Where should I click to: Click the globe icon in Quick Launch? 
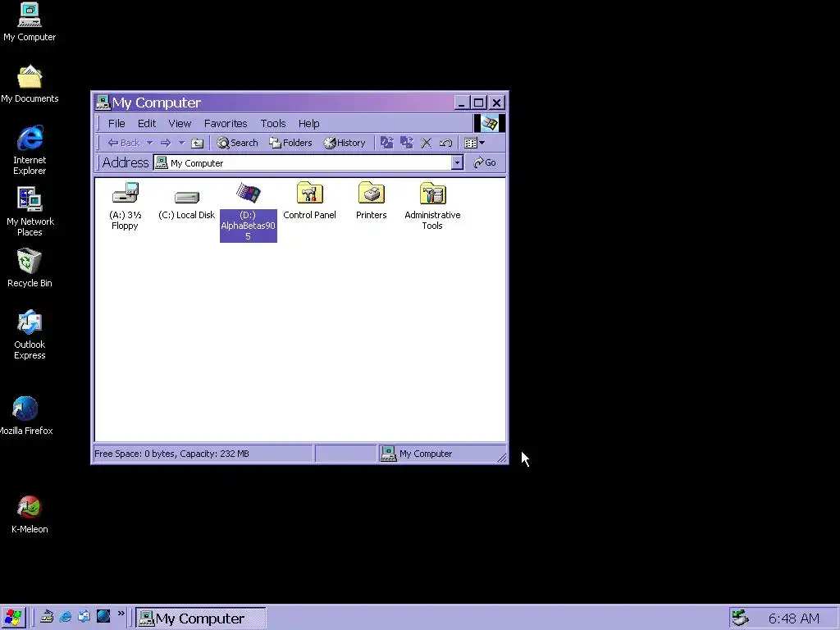(103, 617)
